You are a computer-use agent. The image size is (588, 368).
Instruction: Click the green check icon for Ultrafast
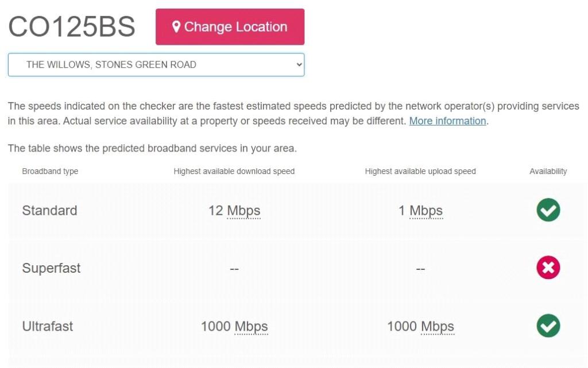pyautogui.click(x=548, y=326)
